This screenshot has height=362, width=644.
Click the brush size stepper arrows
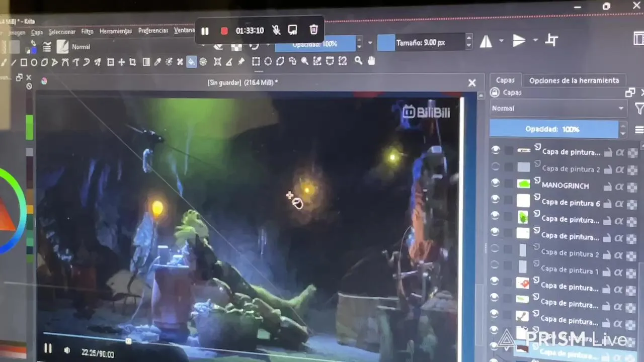469,42
